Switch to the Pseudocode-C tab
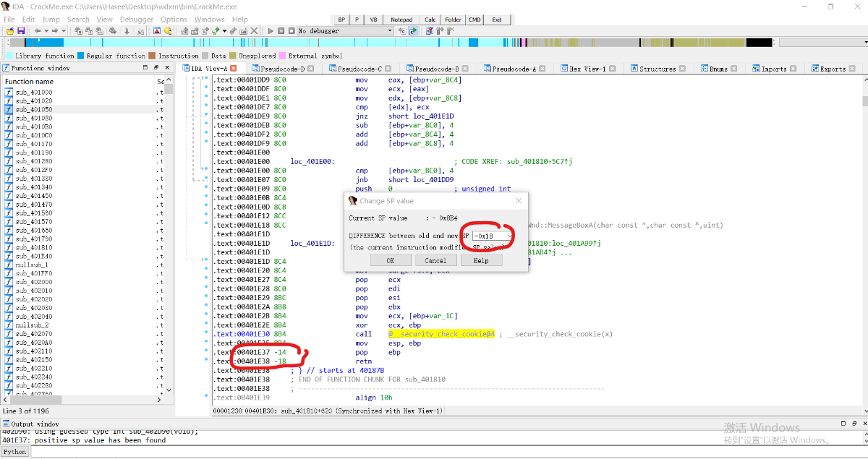868x459 pixels. pyautogui.click(x=359, y=69)
